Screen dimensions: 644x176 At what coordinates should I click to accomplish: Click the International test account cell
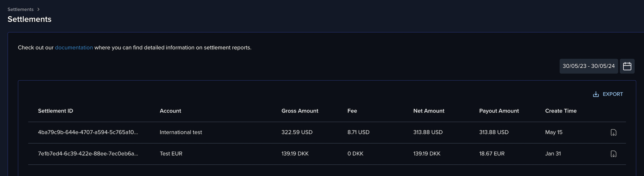[x=181, y=132]
